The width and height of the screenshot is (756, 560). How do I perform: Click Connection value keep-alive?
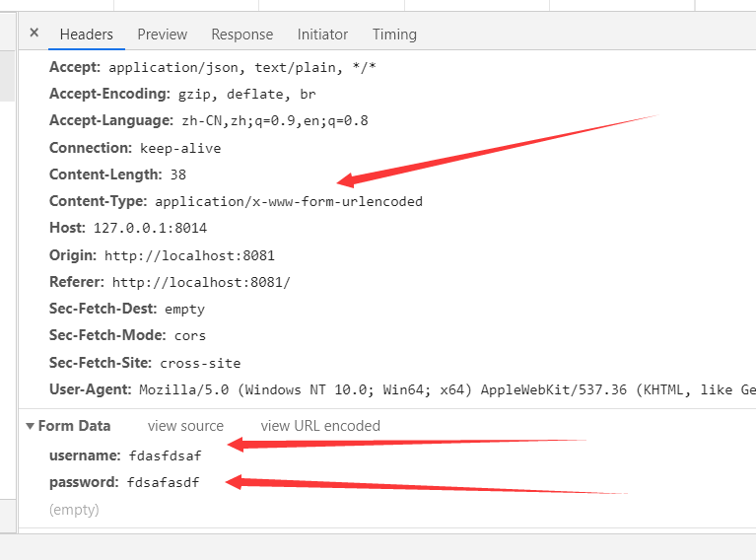180,148
